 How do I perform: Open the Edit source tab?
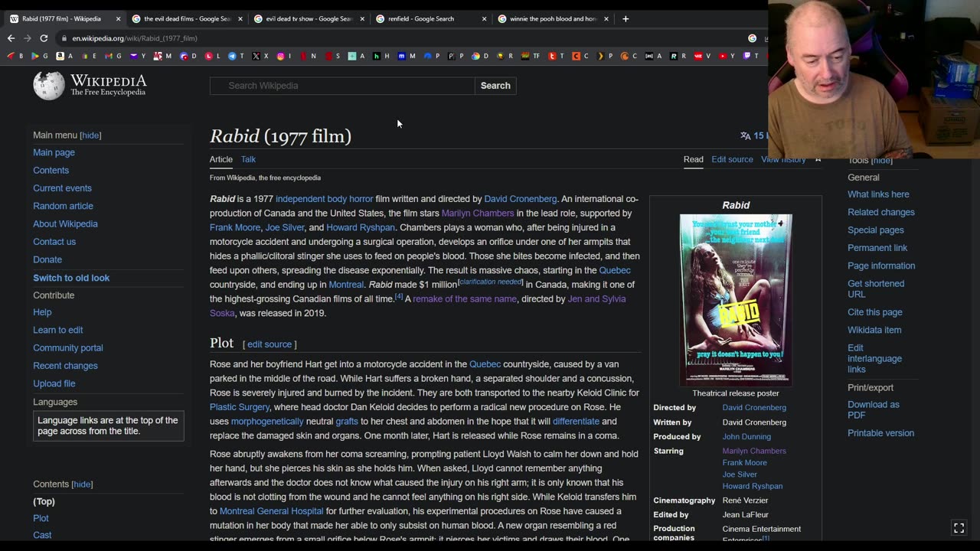point(732,159)
